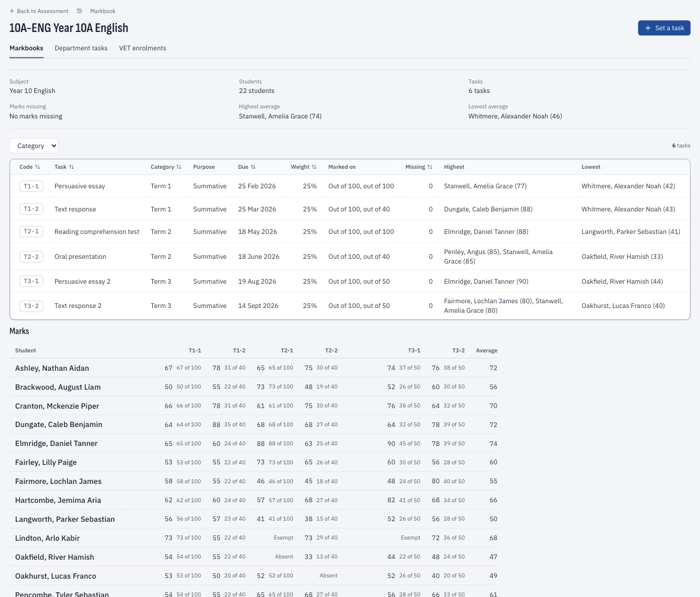Click the Persuasive essay 2 task name
This screenshot has height=597, width=700.
(x=82, y=281)
